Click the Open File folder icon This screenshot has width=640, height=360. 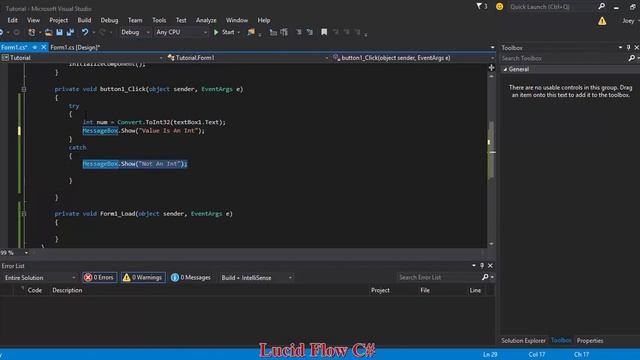pyautogui.click(x=48, y=32)
